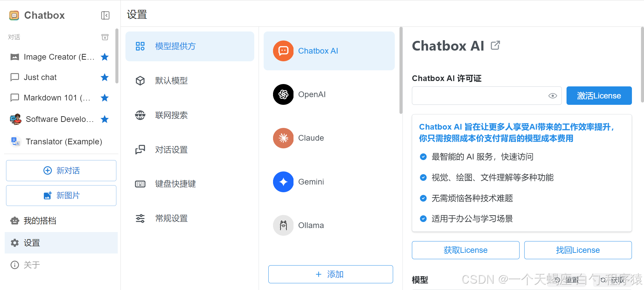
Task: Start a new chat with 新对话
Action: 61,170
